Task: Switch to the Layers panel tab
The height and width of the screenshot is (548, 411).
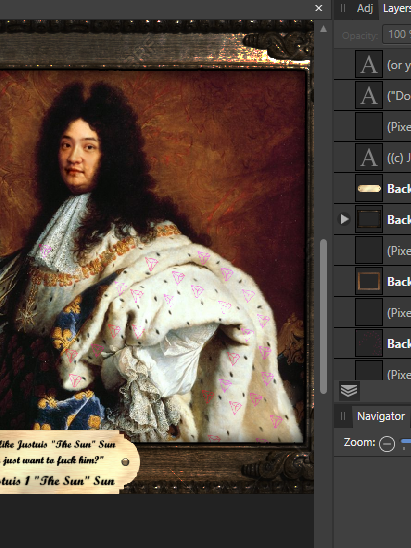Action: tap(396, 8)
